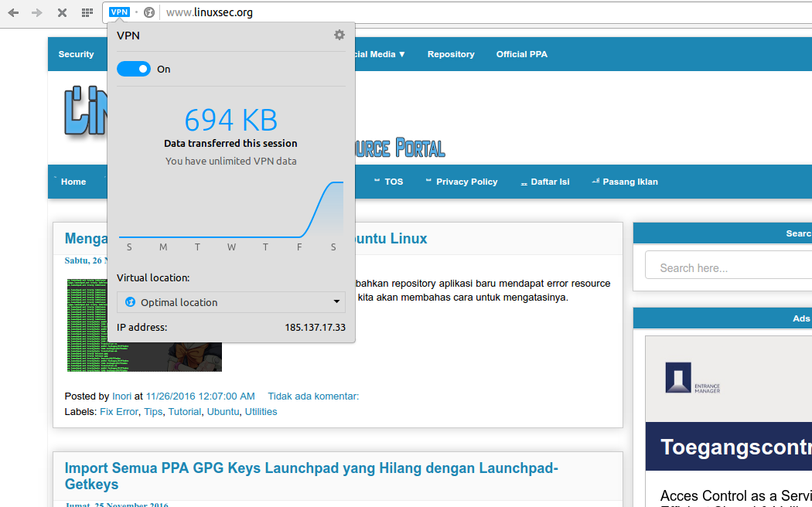812x507 pixels.
Task: Click the Search here input box
Action: click(x=728, y=265)
